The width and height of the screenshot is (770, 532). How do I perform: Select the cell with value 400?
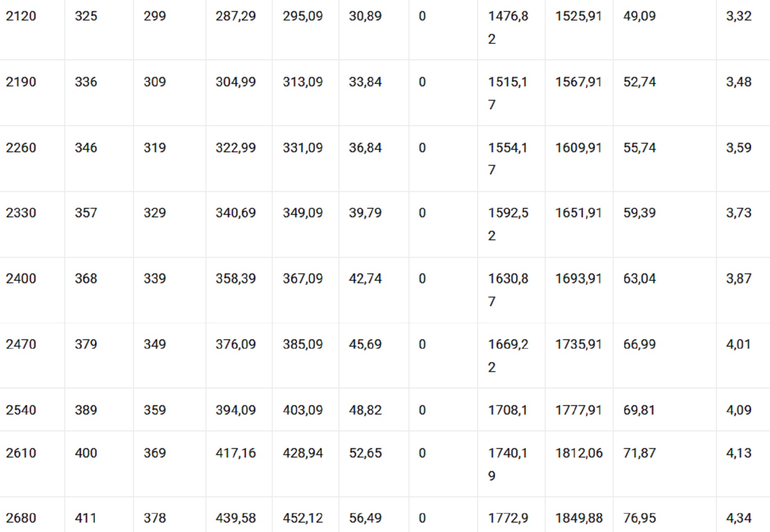(86, 453)
